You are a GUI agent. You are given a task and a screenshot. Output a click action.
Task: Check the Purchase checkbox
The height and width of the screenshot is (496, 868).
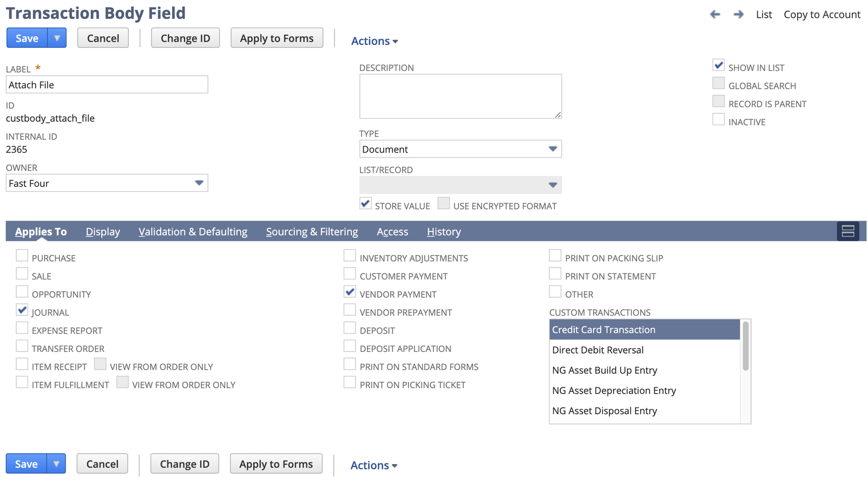point(22,256)
